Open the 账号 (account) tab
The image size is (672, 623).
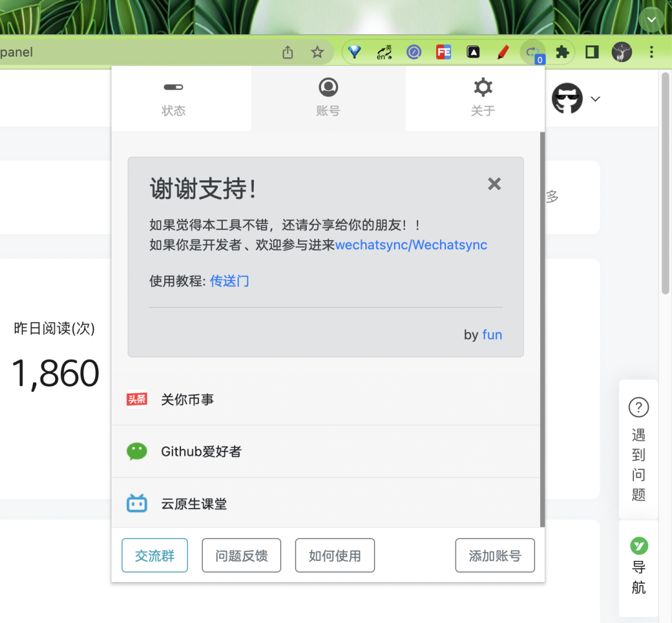328,98
